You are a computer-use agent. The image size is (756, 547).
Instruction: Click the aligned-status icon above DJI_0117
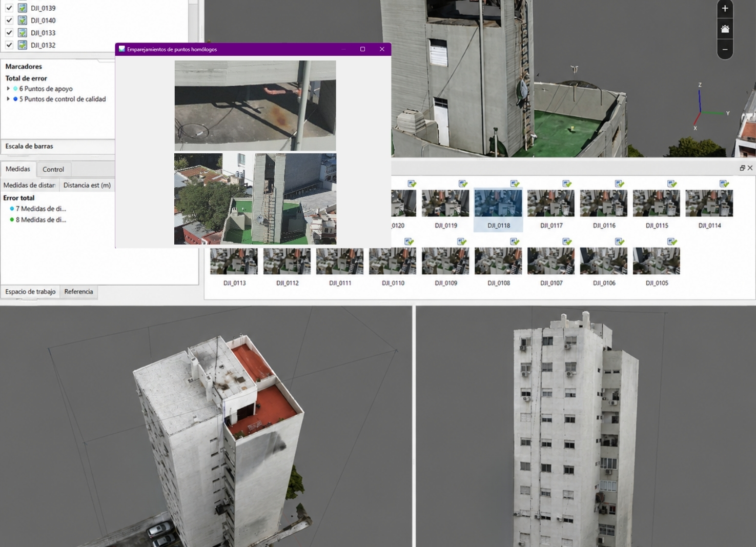(567, 184)
